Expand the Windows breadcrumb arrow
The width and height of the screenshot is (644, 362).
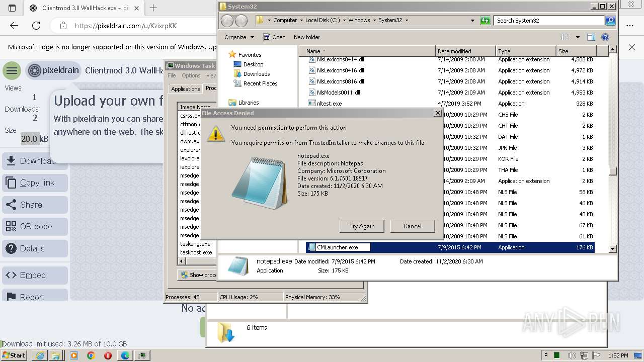click(374, 21)
